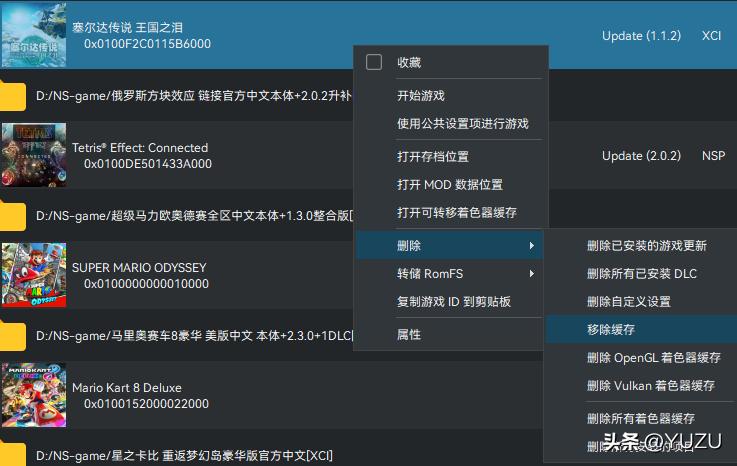
Task: Expand the 删除 submenu arrow
Action: pyautogui.click(x=531, y=245)
